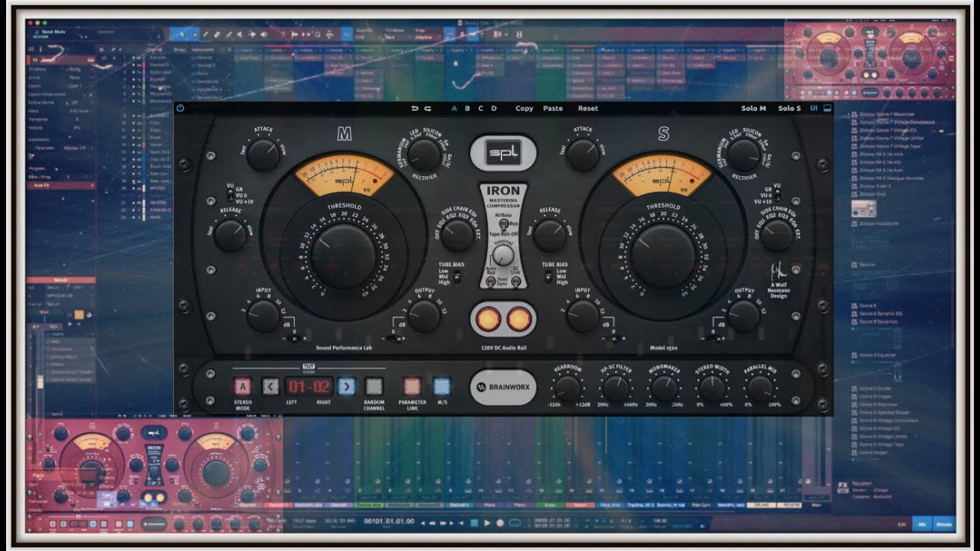Click the S channel Release knob

click(x=550, y=236)
